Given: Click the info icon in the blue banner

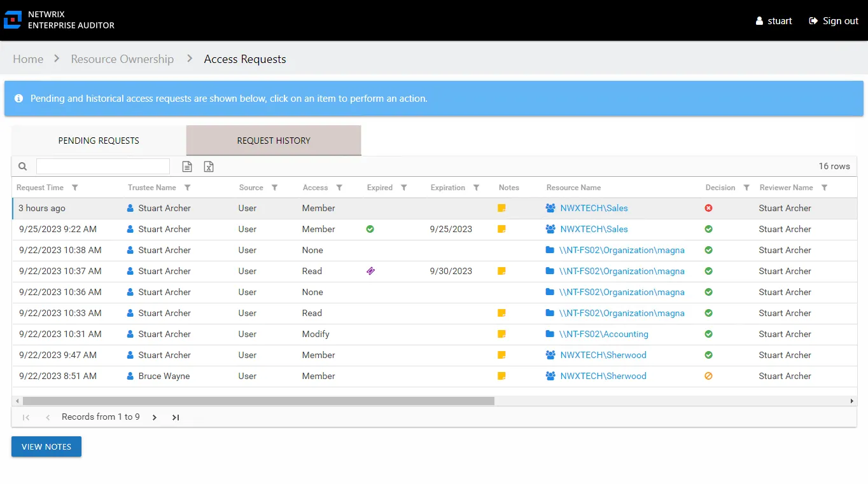Looking at the screenshot, I should pos(18,99).
